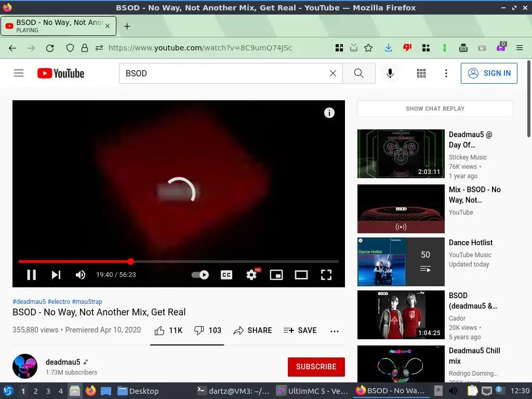Subscribe to deadmau5 channel
Screen dimensions: 532x399
[316, 367]
